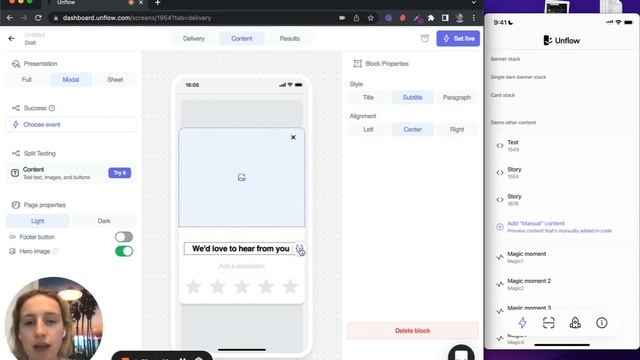Click the Add a description placeholder
The image size is (640, 360).
(242, 266)
